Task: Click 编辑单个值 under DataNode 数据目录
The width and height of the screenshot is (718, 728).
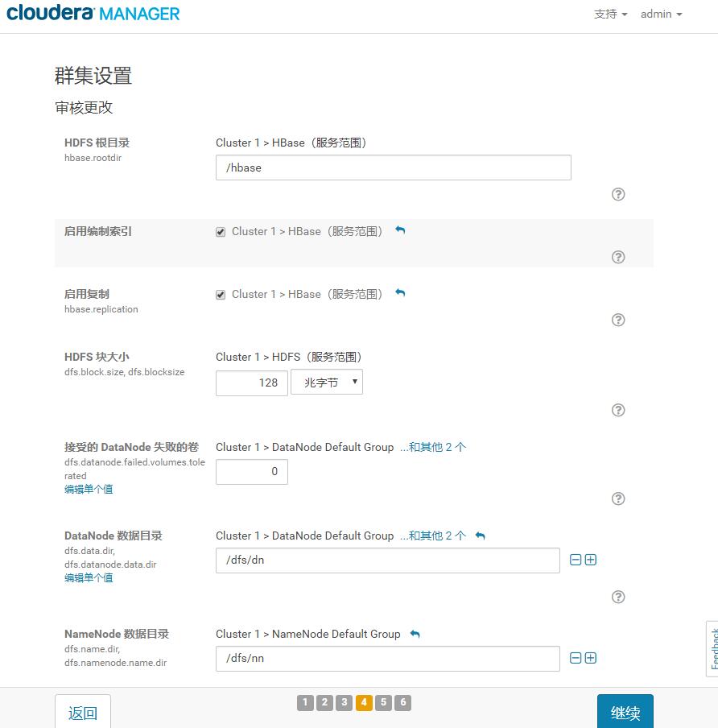Action: coord(89,577)
